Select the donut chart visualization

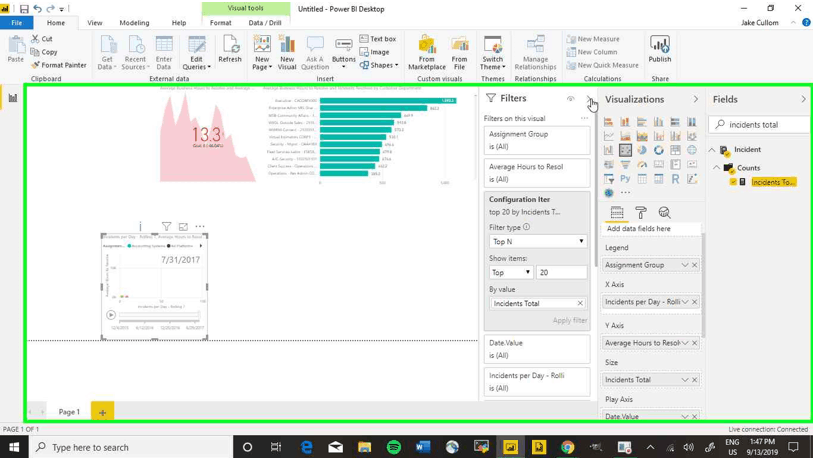tap(659, 150)
